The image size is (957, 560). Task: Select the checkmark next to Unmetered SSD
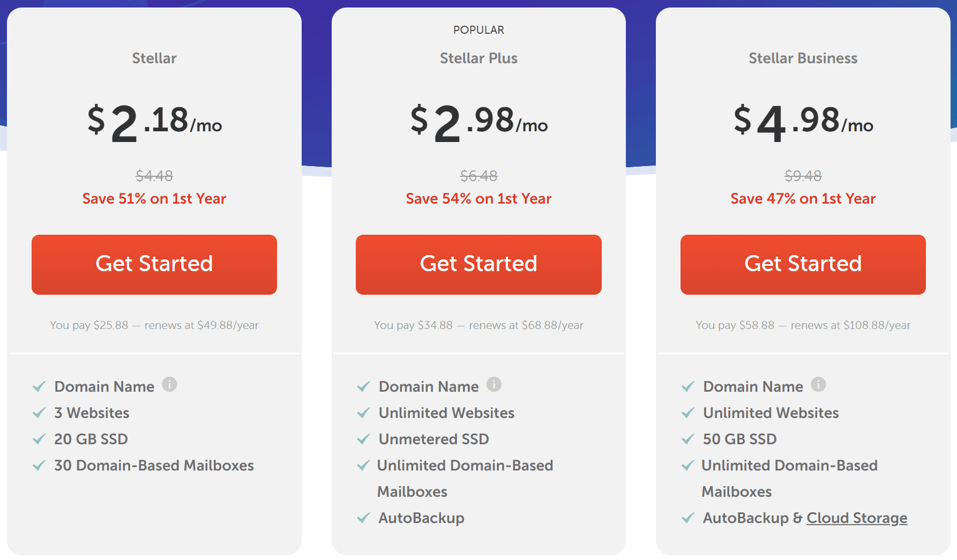[364, 439]
